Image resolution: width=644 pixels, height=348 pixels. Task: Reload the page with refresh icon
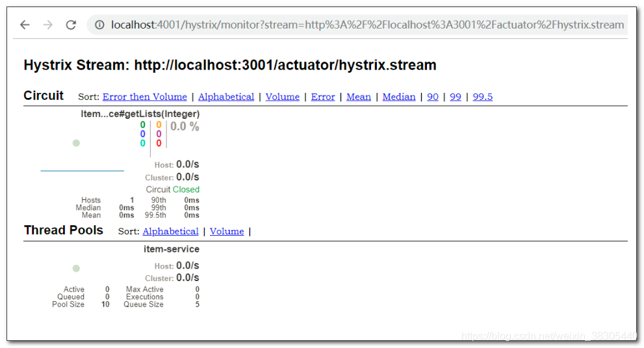pyautogui.click(x=71, y=25)
